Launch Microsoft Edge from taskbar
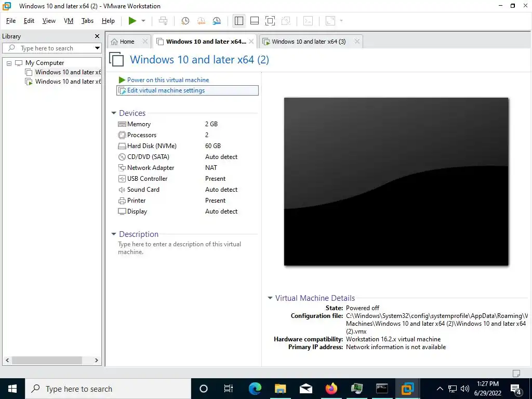The height and width of the screenshot is (399, 532). (255, 389)
